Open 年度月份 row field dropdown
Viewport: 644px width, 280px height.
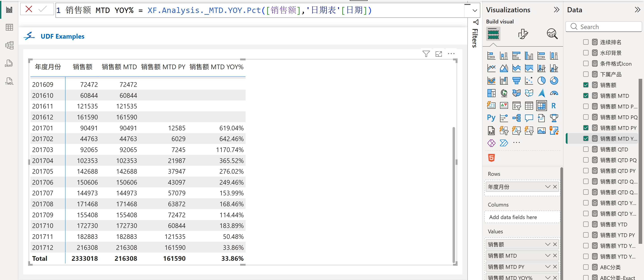[x=547, y=187]
